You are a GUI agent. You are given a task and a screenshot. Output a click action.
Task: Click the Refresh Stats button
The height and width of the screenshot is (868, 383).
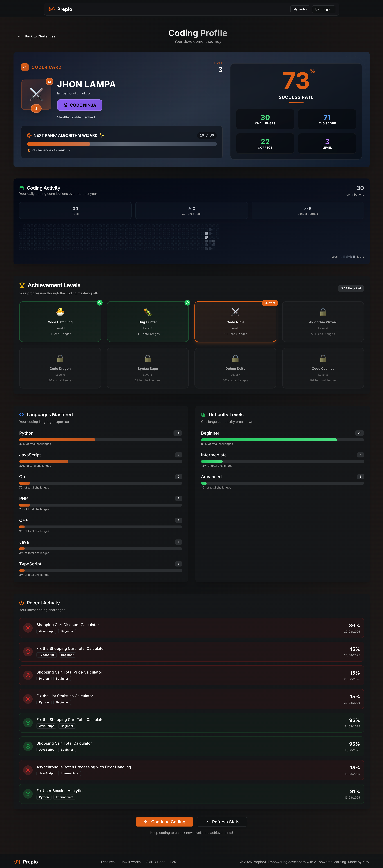222,822
